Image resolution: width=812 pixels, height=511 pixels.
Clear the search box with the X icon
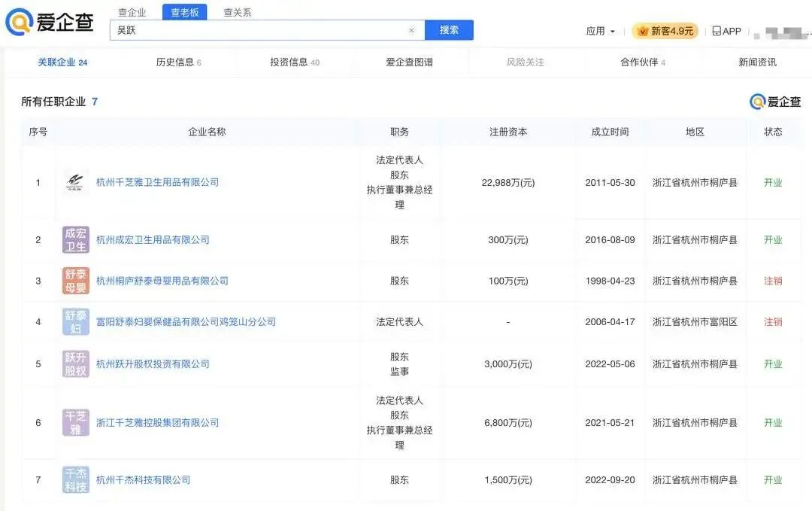pyautogui.click(x=411, y=31)
